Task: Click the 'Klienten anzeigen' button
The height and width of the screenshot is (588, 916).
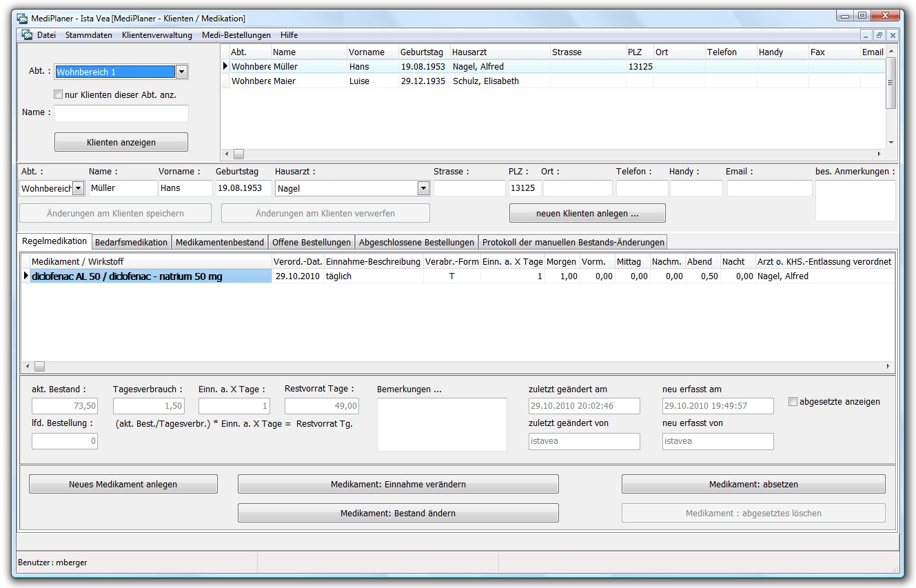Action: coord(121,143)
